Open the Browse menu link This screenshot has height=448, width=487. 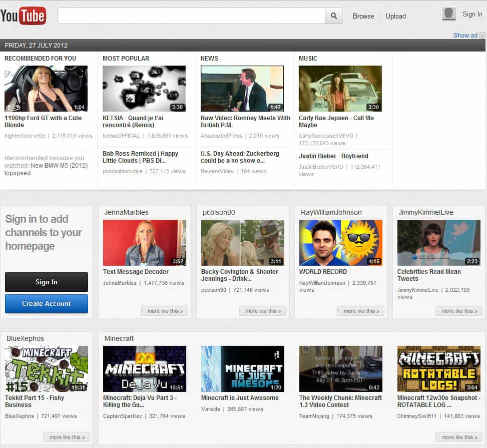pyautogui.click(x=363, y=16)
